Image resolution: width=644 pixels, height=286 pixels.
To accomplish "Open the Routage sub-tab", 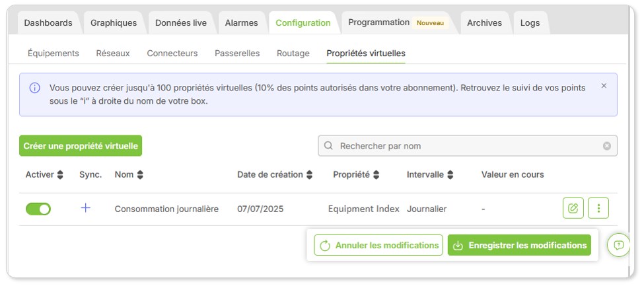I will [x=293, y=54].
